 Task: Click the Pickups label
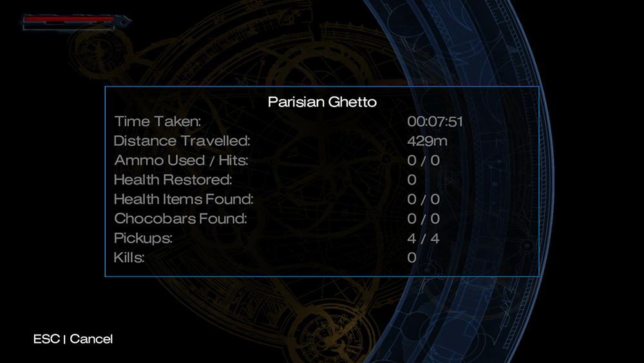(x=143, y=238)
